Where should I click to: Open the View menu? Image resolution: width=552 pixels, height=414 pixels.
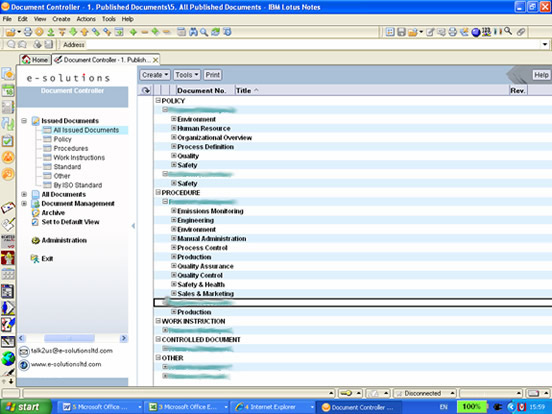(x=40, y=19)
